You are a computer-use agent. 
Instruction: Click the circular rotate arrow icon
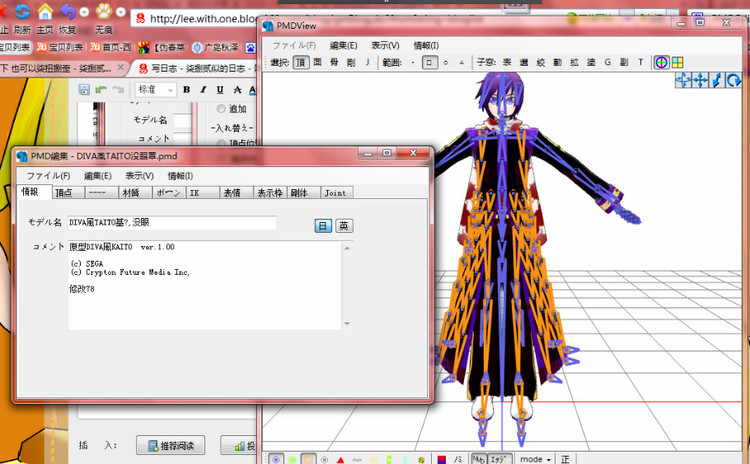click(733, 80)
